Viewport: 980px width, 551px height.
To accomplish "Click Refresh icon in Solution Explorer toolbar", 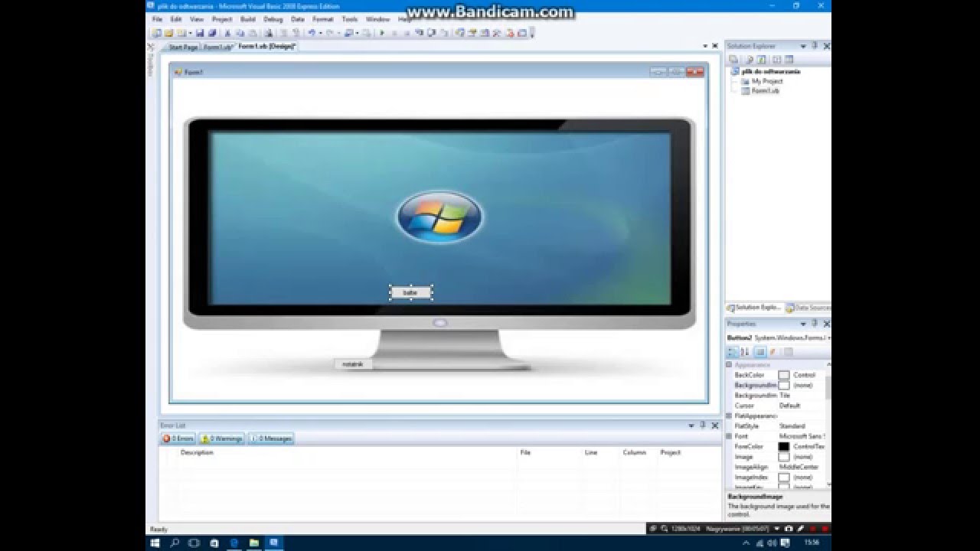I will point(761,59).
